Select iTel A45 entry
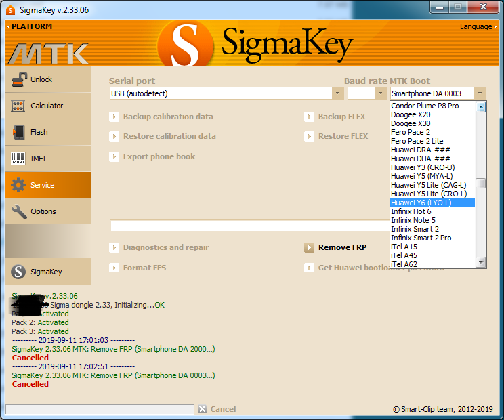This screenshot has height=420, width=504. click(432, 256)
